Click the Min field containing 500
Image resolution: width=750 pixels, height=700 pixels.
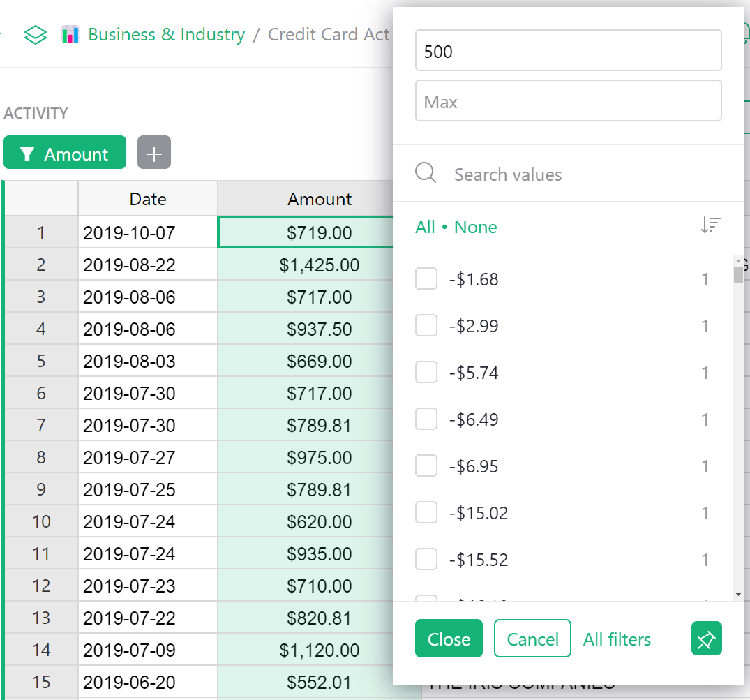[568, 51]
